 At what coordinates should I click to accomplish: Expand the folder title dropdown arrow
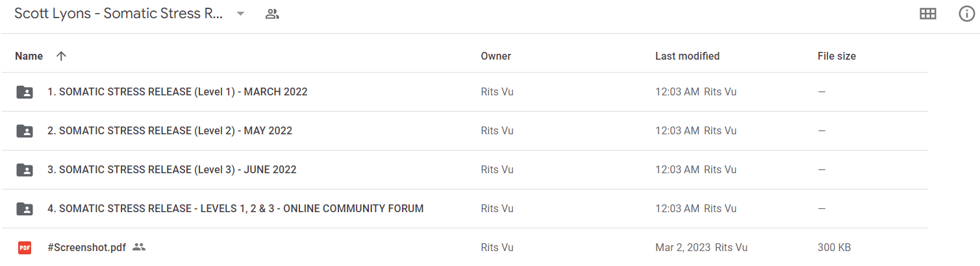pyautogui.click(x=240, y=14)
